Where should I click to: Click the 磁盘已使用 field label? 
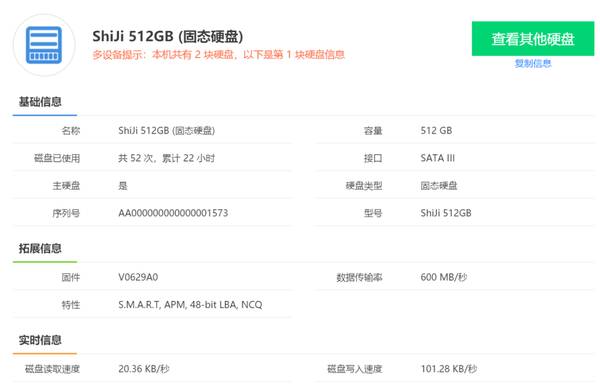point(57,158)
